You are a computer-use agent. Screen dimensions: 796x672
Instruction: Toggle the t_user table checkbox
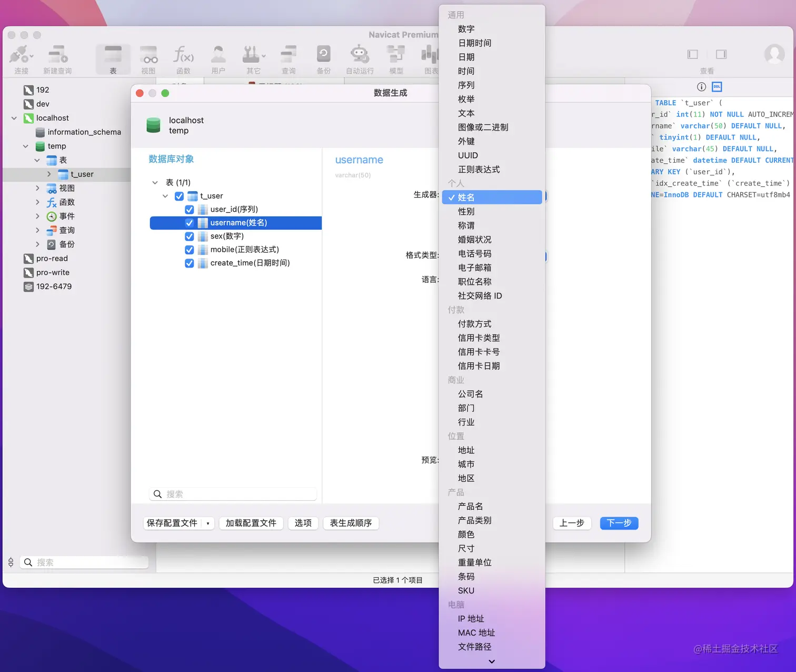click(179, 196)
